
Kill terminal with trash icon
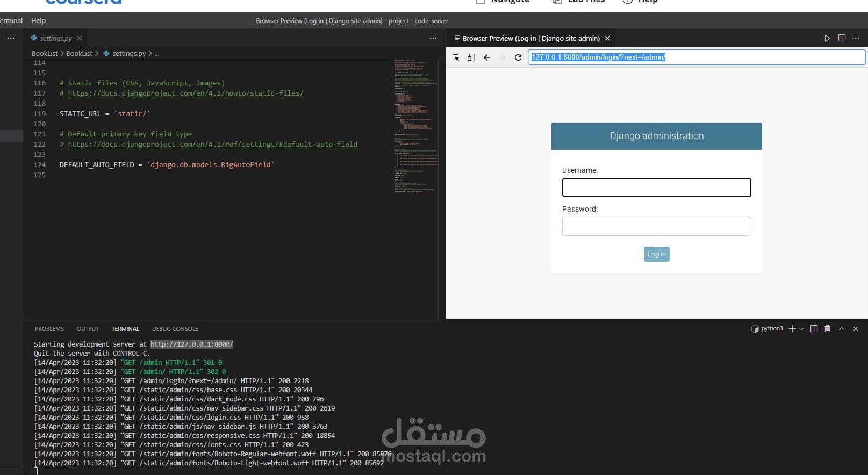(x=828, y=328)
